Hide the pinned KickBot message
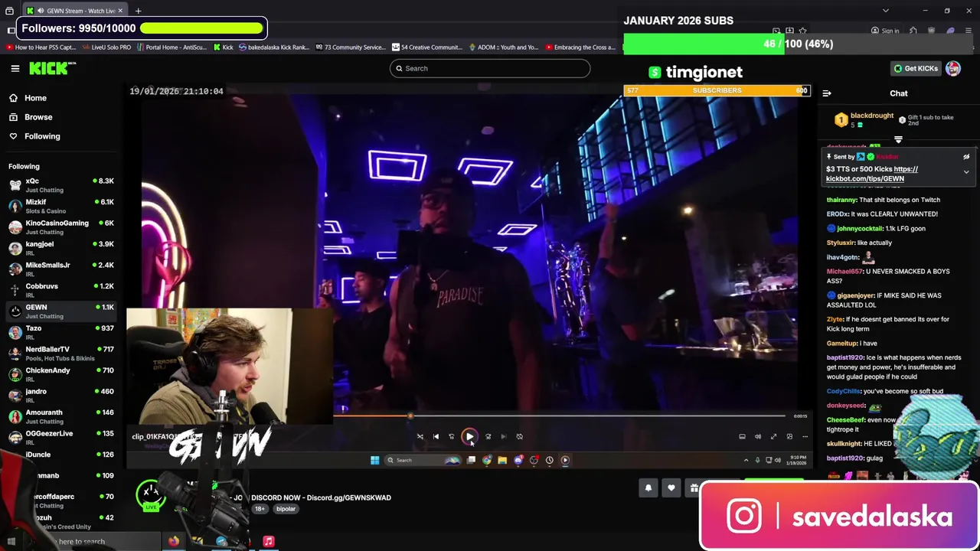 point(966,157)
